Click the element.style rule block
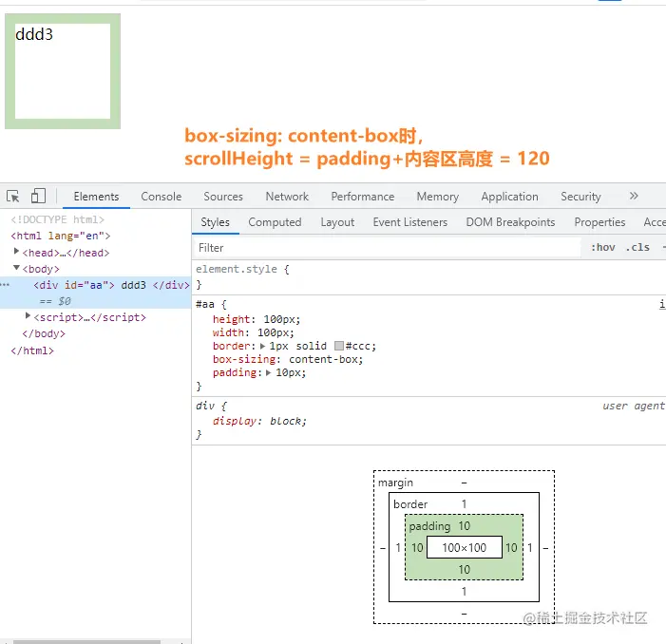Image resolution: width=666 pixels, height=644 pixels. click(x=428, y=276)
